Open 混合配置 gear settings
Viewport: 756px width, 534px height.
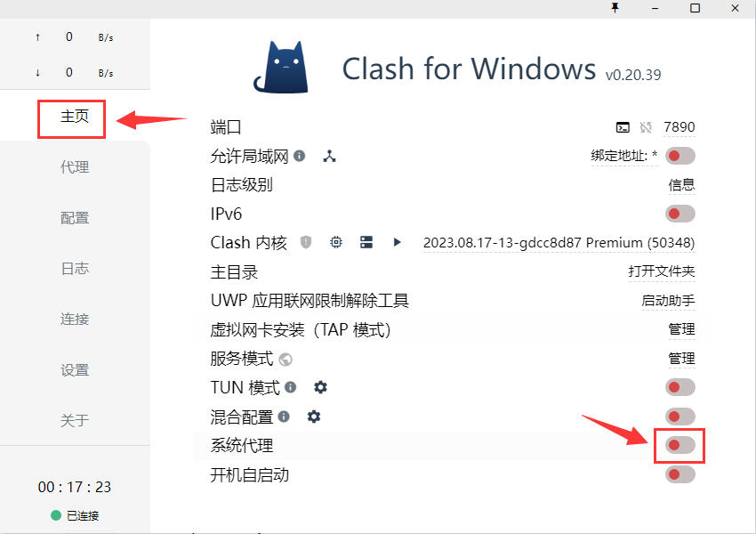[314, 417]
